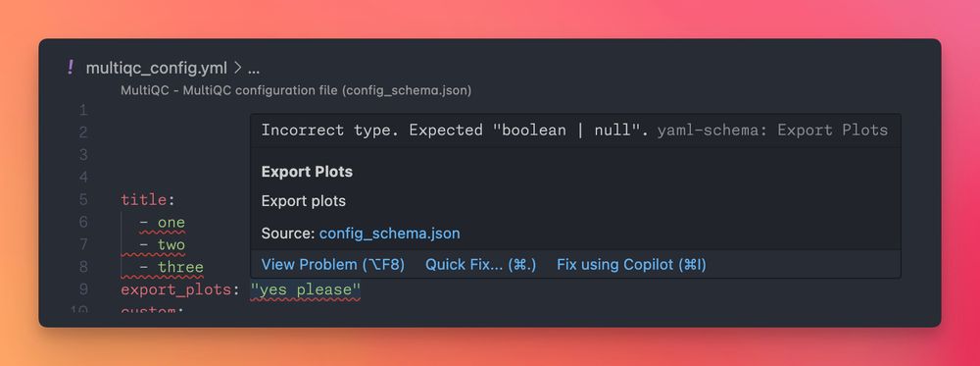The height and width of the screenshot is (366, 980).
Task: Click View Problem in the hover popup
Action: click(x=332, y=265)
